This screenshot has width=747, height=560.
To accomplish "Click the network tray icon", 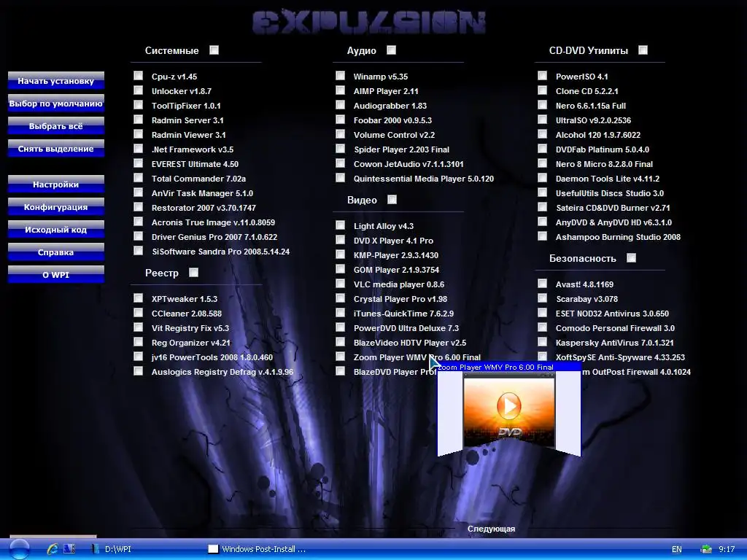I will pos(706,549).
